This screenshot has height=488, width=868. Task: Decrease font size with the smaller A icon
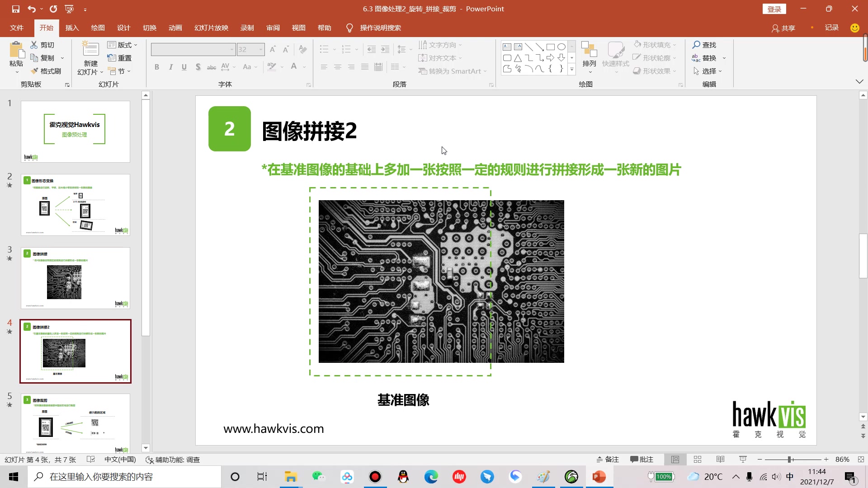[286, 49]
